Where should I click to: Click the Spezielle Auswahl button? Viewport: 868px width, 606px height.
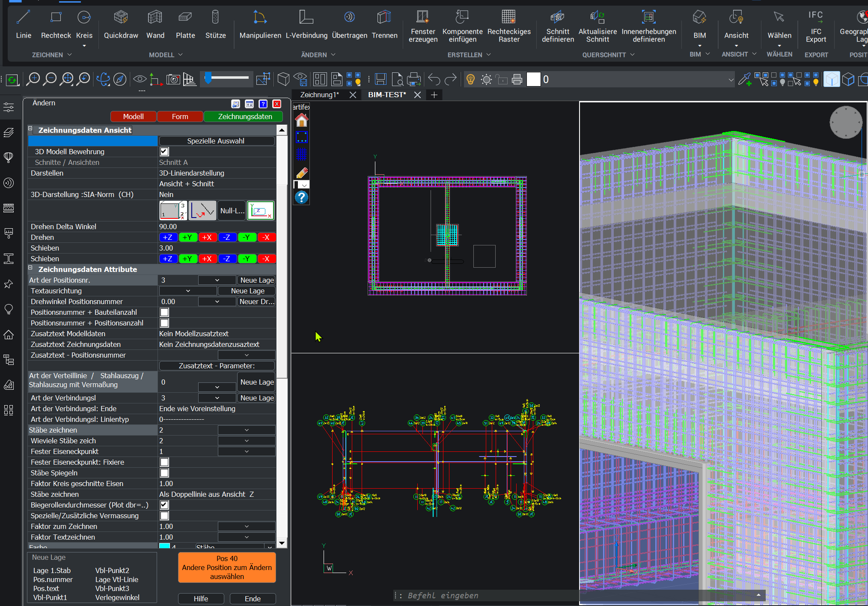(216, 141)
